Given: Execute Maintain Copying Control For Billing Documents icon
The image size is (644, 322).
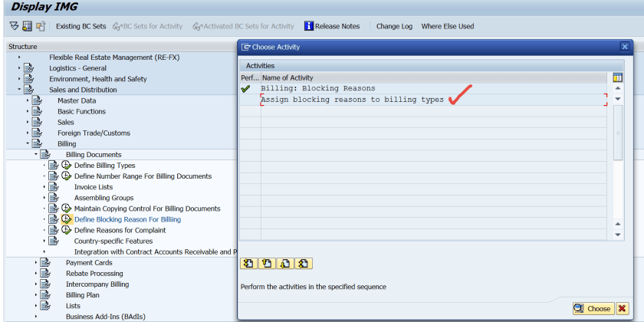Looking at the screenshot, I should coord(67,209).
